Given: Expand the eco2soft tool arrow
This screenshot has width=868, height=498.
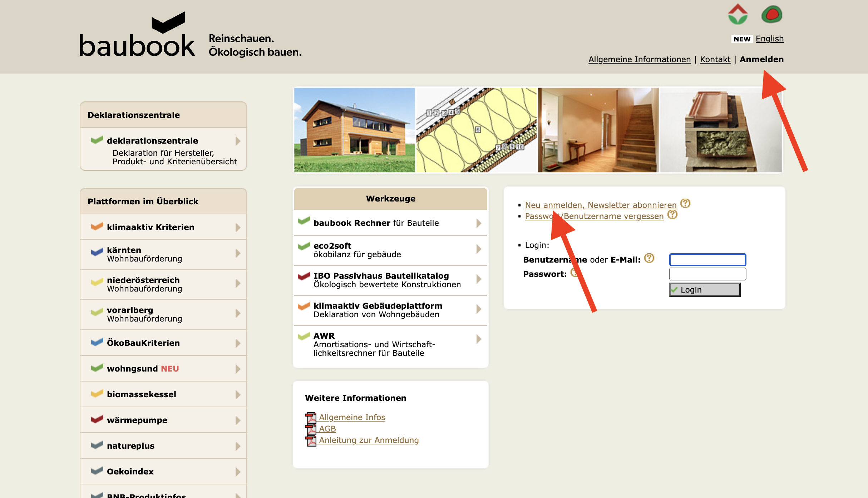Looking at the screenshot, I should point(479,249).
